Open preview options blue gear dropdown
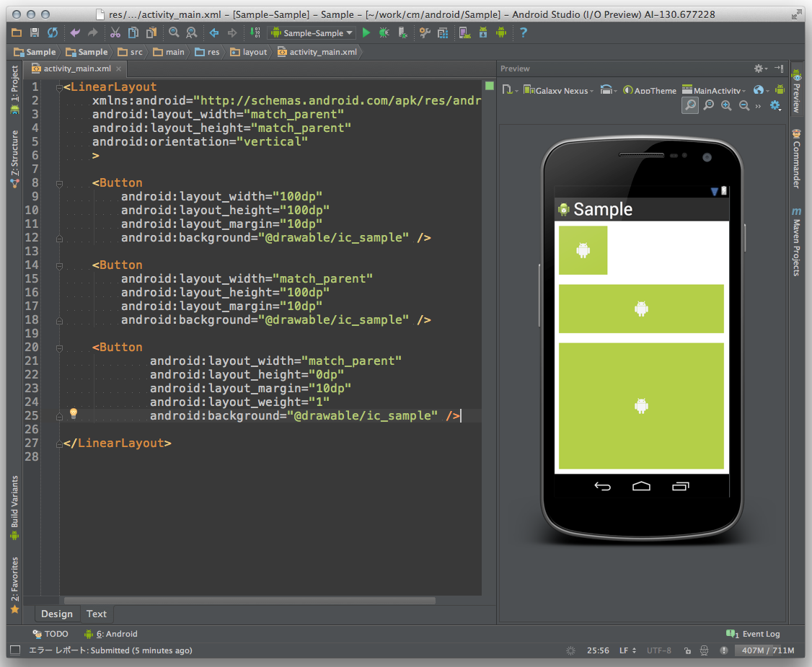 pos(775,106)
